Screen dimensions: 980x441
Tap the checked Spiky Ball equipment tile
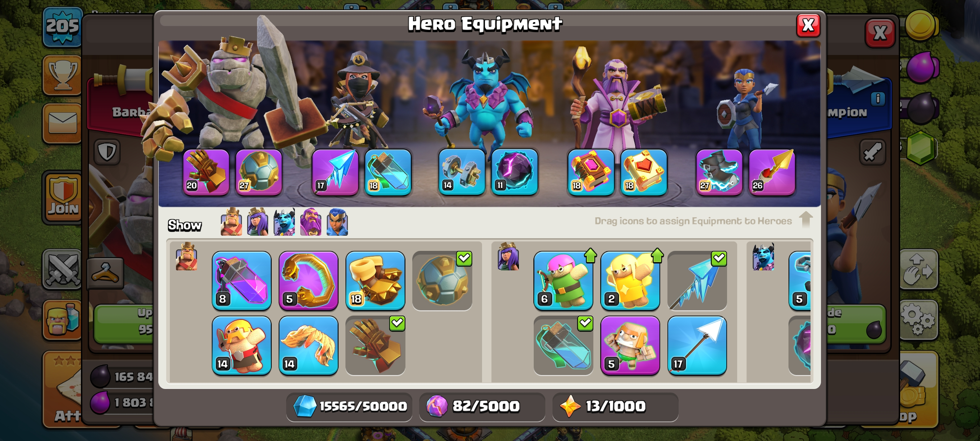click(x=442, y=281)
